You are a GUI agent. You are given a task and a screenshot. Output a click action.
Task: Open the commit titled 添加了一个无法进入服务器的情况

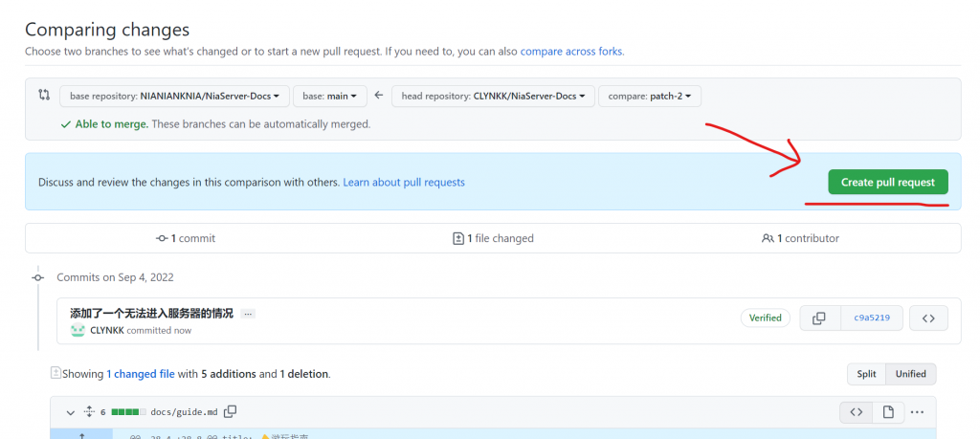151,314
